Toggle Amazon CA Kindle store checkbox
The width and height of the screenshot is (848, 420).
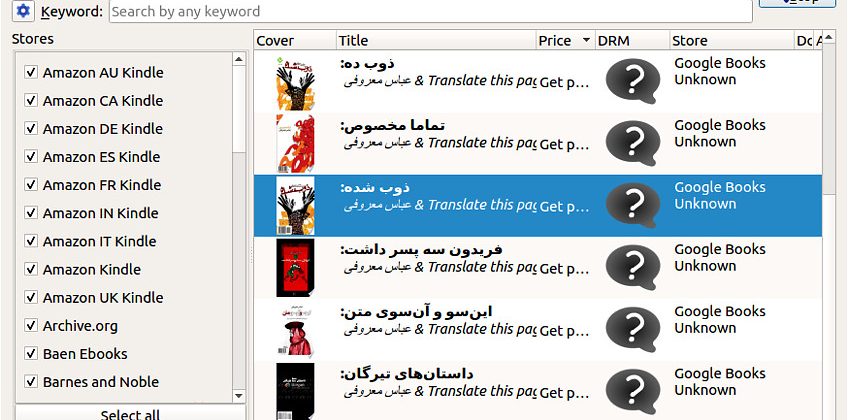tap(31, 100)
